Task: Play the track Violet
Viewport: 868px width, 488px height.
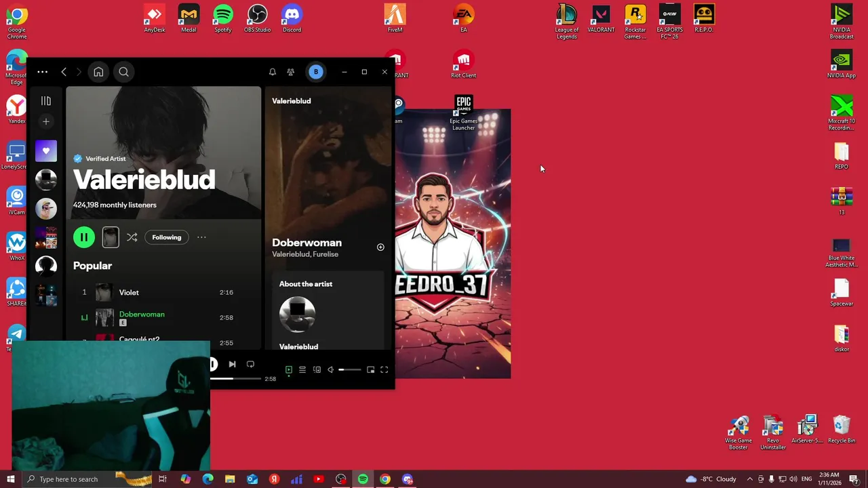Action: coord(129,293)
